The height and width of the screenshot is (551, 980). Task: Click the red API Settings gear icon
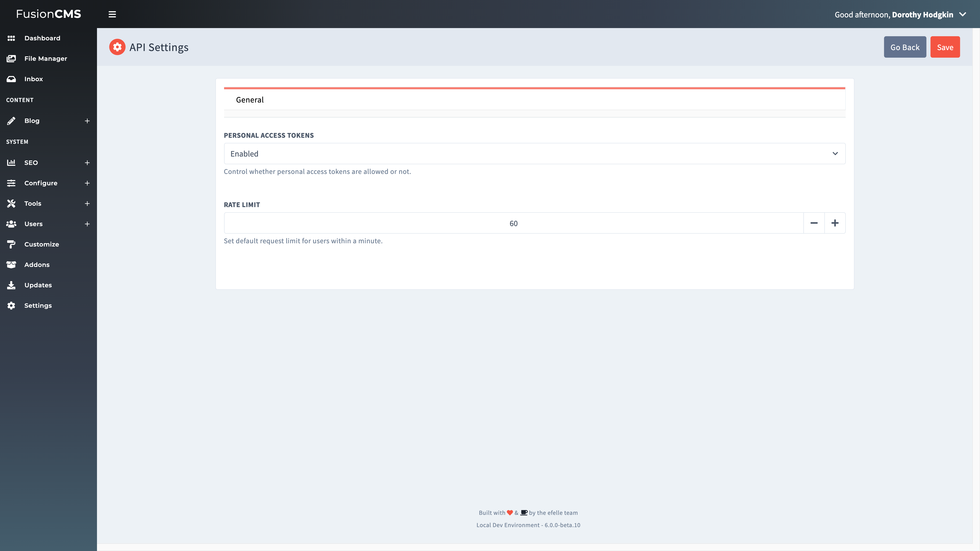117,47
